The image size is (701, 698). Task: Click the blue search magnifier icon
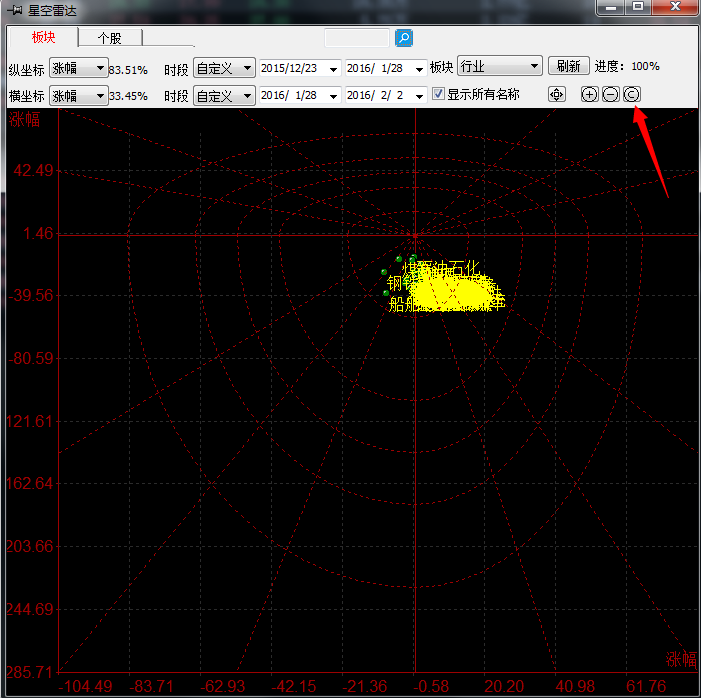tap(403, 38)
